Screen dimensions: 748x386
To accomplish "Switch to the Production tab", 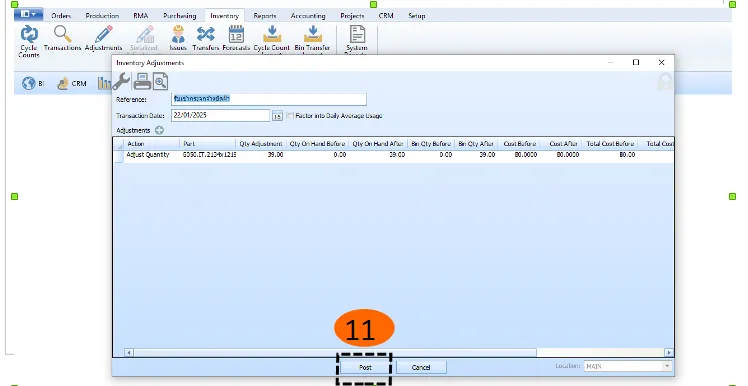I will (102, 16).
